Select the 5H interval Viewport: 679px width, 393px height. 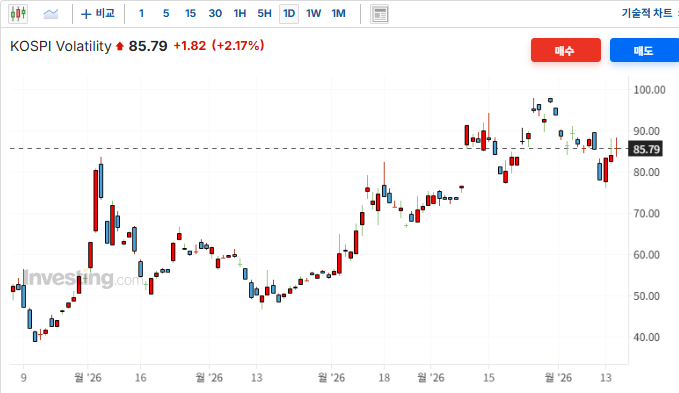(x=264, y=13)
